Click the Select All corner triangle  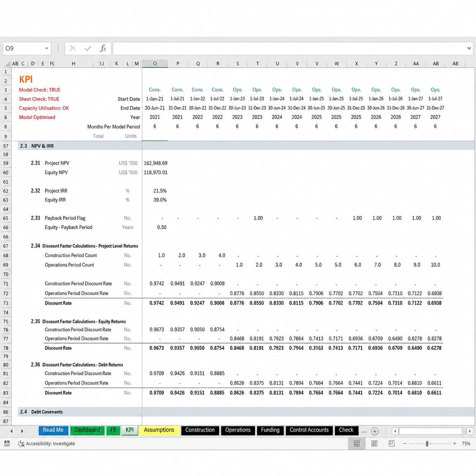pyautogui.click(x=8, y=64)
